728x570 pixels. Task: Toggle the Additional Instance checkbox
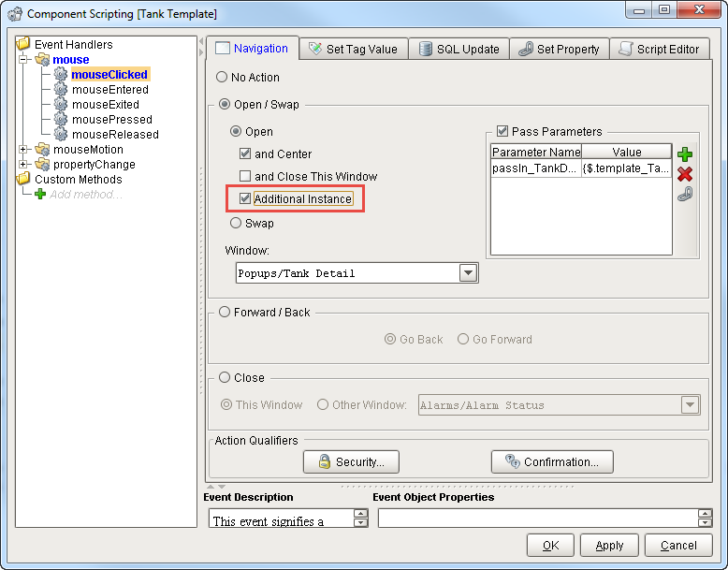[x=245, y=198]
